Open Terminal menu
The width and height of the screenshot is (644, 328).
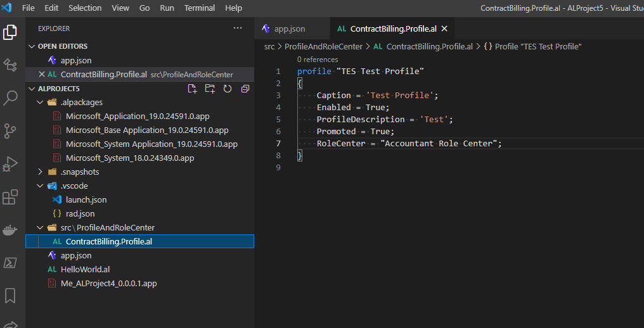click(x=199, y=8)
